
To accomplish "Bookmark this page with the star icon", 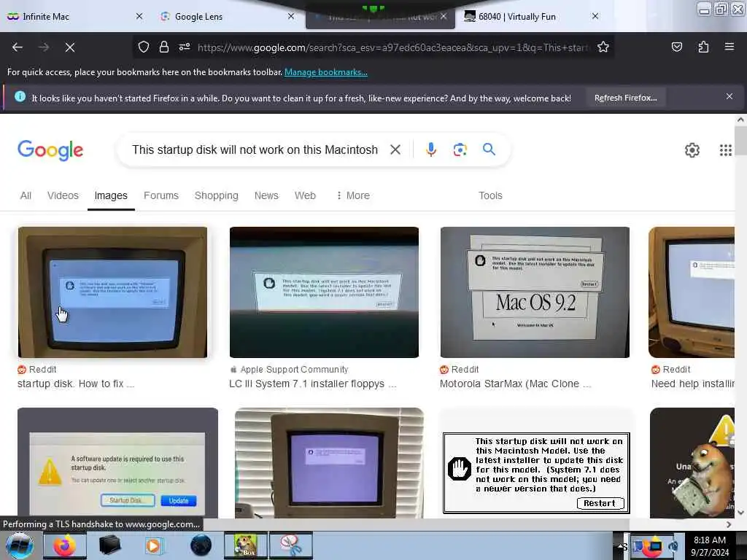I will point(603,47).
